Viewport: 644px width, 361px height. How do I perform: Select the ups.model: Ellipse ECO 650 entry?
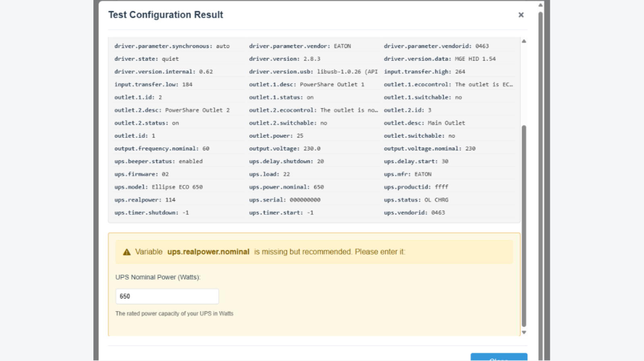tap(159, 187)
